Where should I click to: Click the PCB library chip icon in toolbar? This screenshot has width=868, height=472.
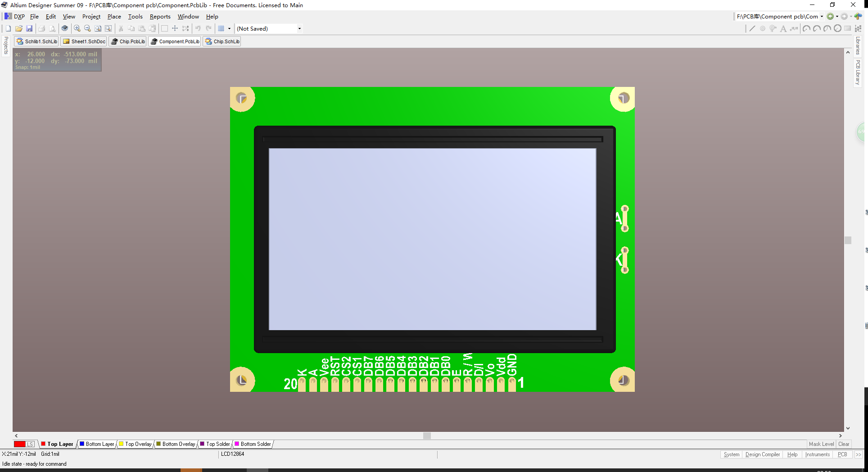coord(65,28)
